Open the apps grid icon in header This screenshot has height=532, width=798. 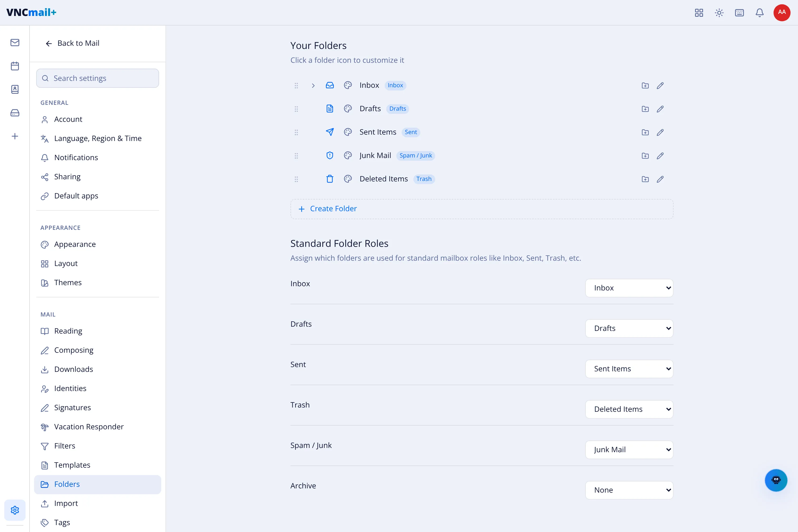(699, 13)
